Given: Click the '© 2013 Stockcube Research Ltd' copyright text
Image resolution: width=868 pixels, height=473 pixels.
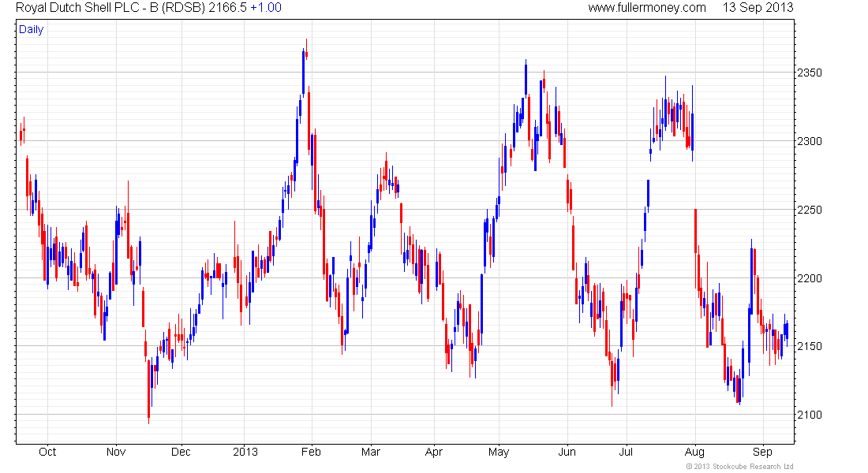Looking at the screenshot, I should (739, 467).
